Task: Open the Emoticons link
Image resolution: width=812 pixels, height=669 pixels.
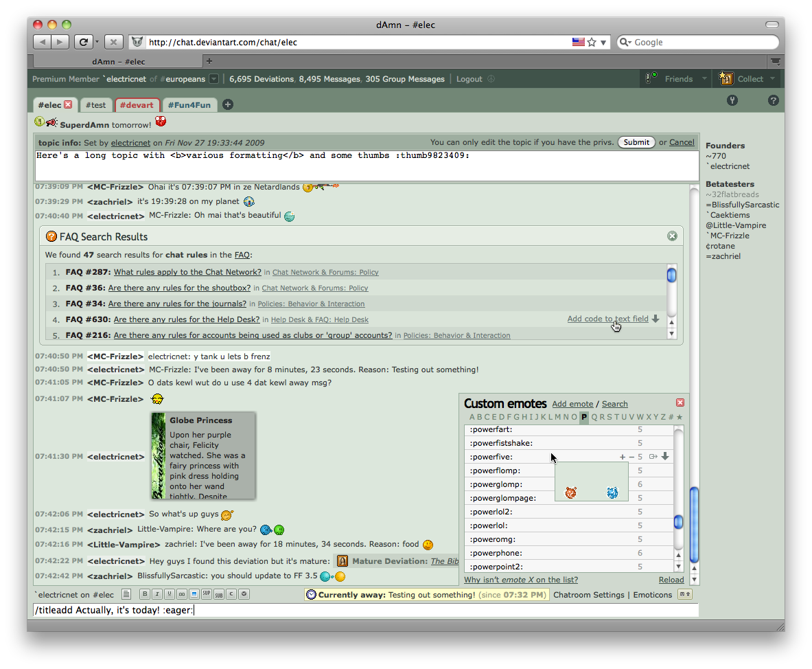Action: 653,594
